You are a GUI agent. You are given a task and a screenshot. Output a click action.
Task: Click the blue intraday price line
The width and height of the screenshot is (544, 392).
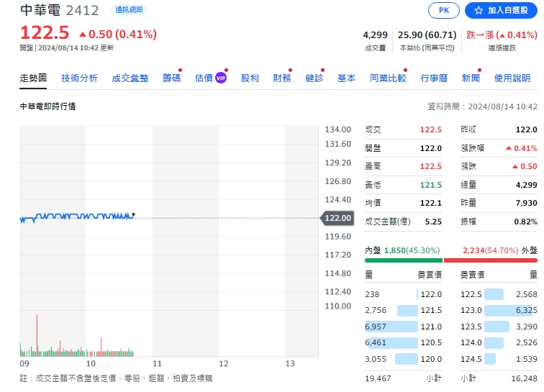[x=77, y=216]
